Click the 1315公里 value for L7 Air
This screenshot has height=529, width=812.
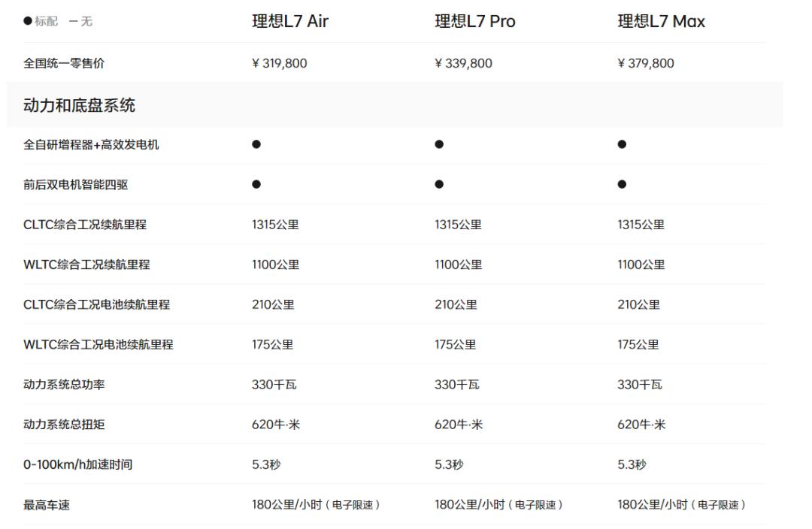tap(275, 225)
